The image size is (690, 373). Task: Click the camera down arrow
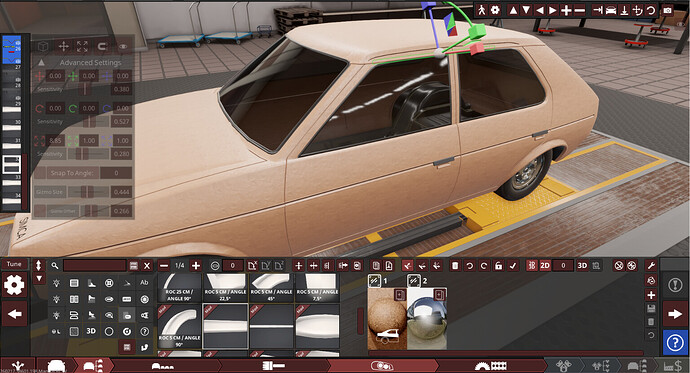(526, 10)
